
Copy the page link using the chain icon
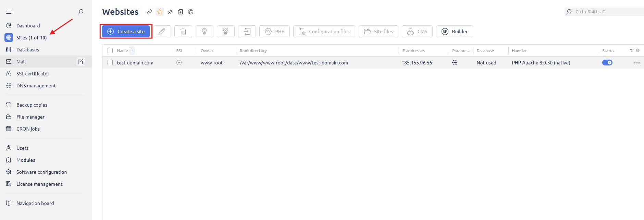pos(149,12)
